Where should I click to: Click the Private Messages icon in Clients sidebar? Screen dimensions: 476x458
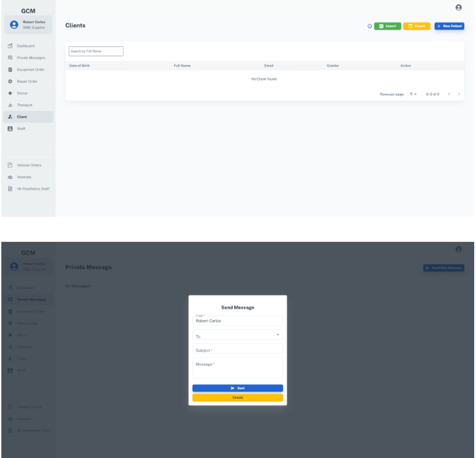point(10,58)
